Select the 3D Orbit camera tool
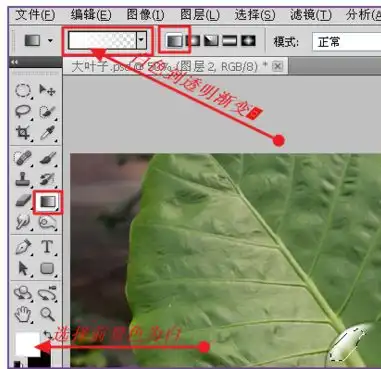 (47, 293)
